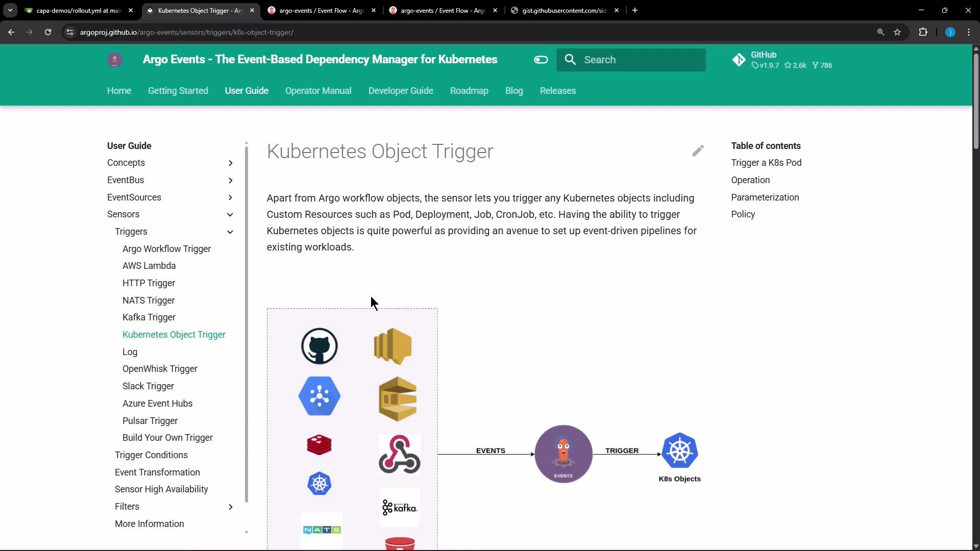Open the GitHub repository link
980x551 pixels.
click(783, 60)
